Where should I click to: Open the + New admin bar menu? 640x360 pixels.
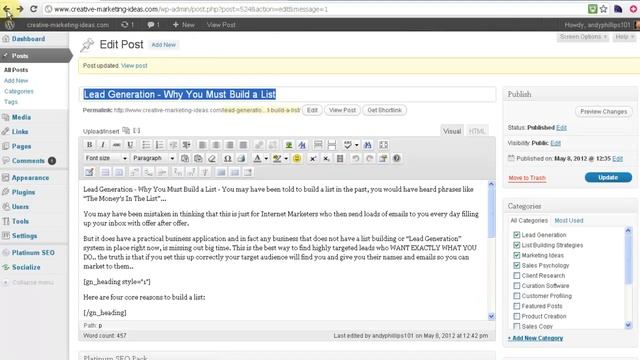(184, 25)
